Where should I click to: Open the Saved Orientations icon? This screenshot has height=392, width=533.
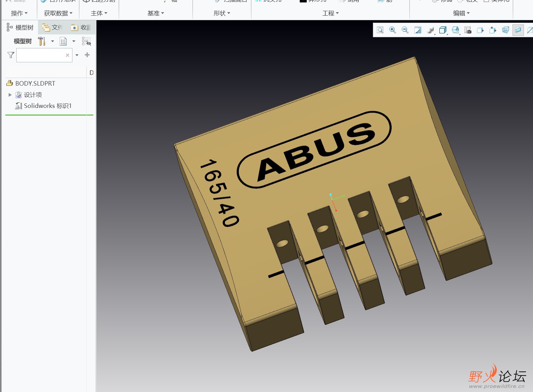point(455,30)
